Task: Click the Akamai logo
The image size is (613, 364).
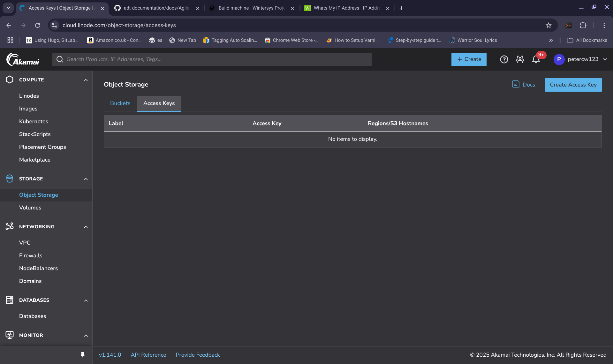Action: [x=23, y=59]
